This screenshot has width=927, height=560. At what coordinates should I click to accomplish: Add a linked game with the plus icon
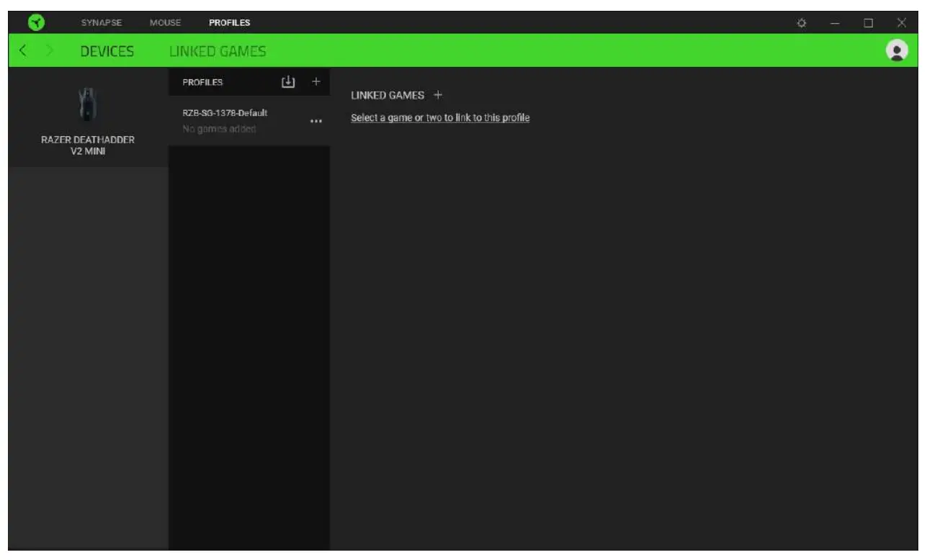(438, 95)
